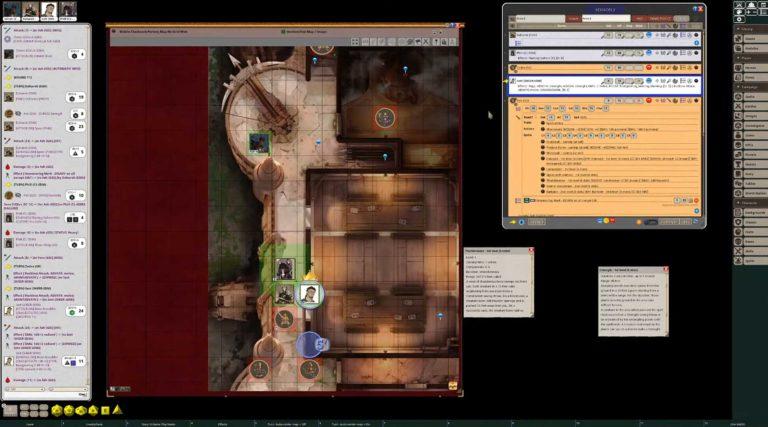Toggle blue faction icon on highlighted active row
Viewport: 768px width, 427px height.
pos(648,81)
